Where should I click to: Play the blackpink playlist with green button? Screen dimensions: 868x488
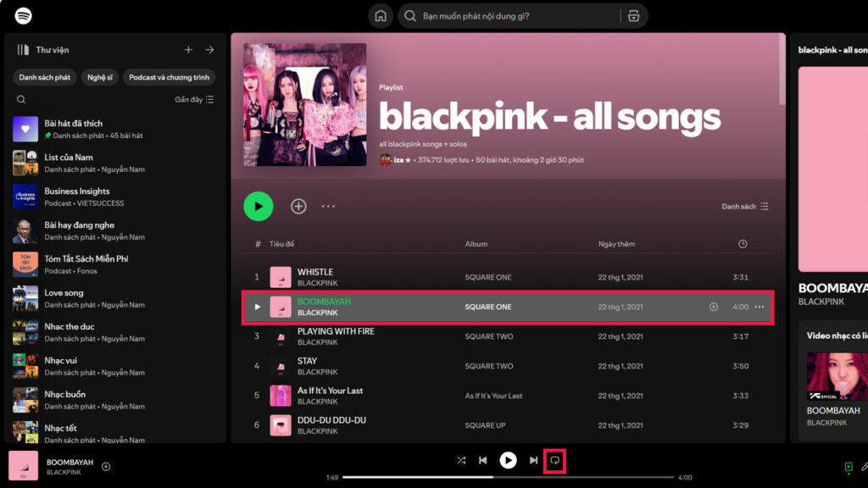tap(259, 207)
